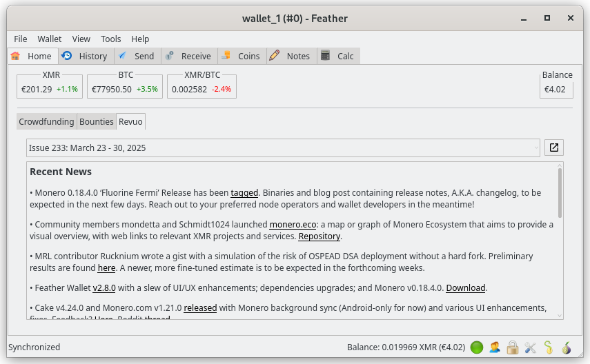This screenshot has height=364, width=590.
Task: Select the Bounties sub-tab
Action: tap(97, 121)
